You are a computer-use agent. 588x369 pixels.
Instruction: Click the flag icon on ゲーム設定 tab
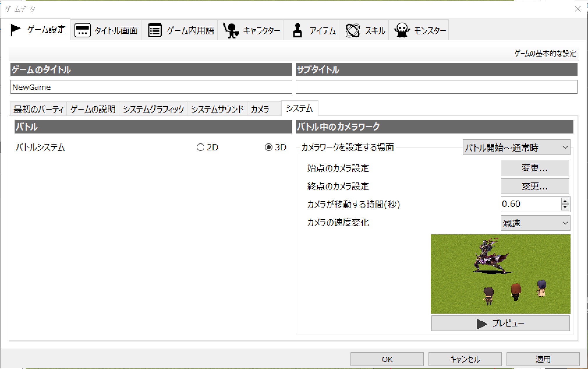coord(15,30)
